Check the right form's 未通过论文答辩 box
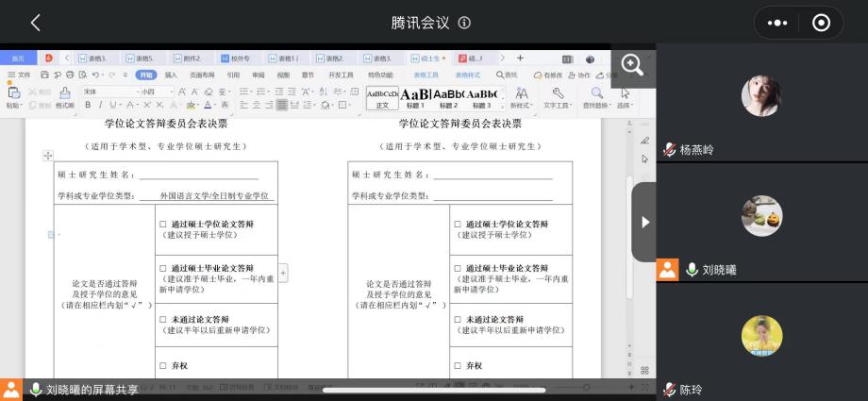 pyautogui.click(x=458, y=320)
